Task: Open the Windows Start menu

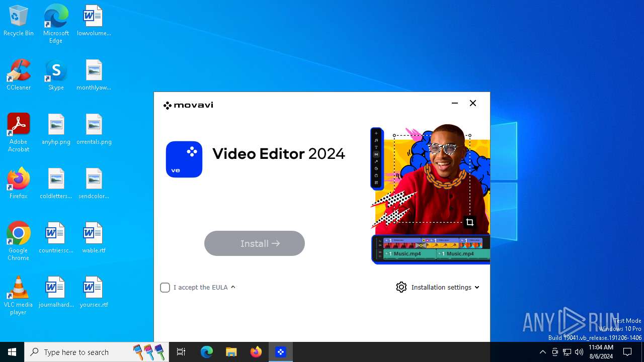Action: tap(12, 352)
